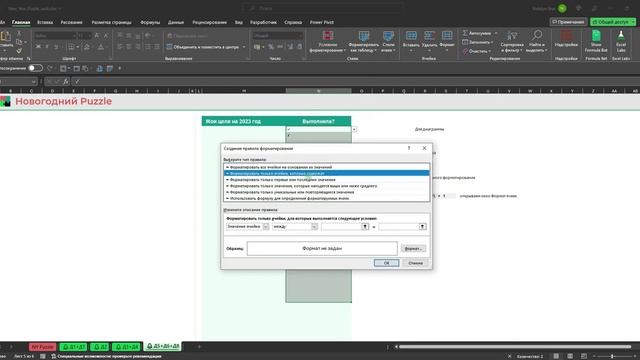Click the Insert Function fx icon
Viewport: 640px width, 360px height.
coord(66,82)
